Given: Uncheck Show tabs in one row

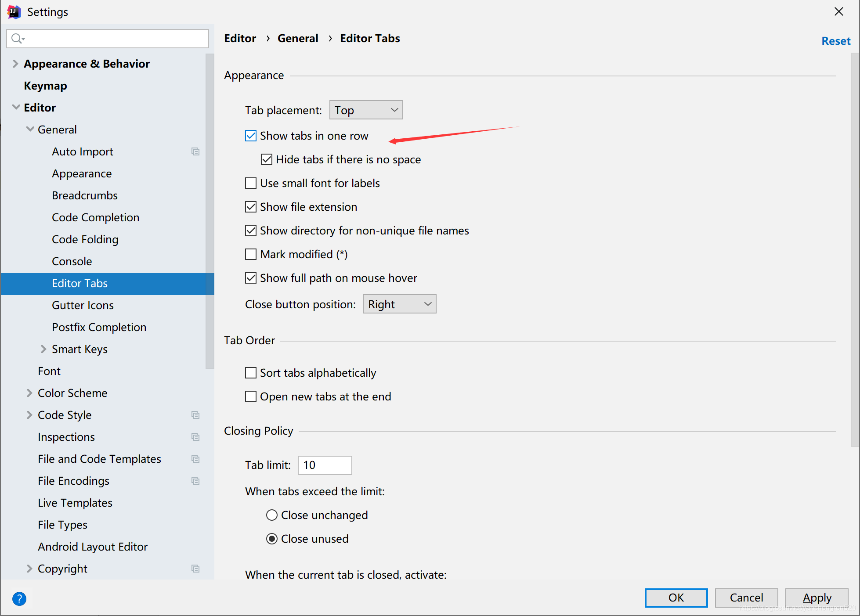Looking at the screenshot, I should pos(251,136).
